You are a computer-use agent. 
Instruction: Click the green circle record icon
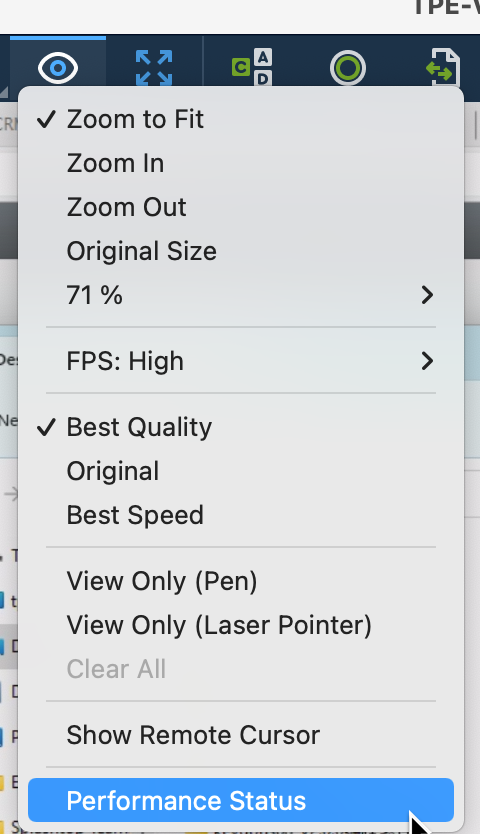point(347,68)
